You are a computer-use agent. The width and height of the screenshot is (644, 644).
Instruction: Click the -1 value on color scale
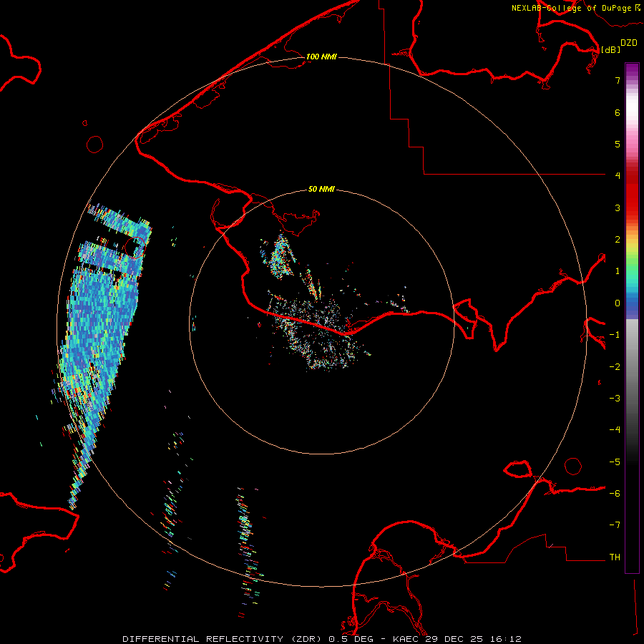[x=615, y=335]
